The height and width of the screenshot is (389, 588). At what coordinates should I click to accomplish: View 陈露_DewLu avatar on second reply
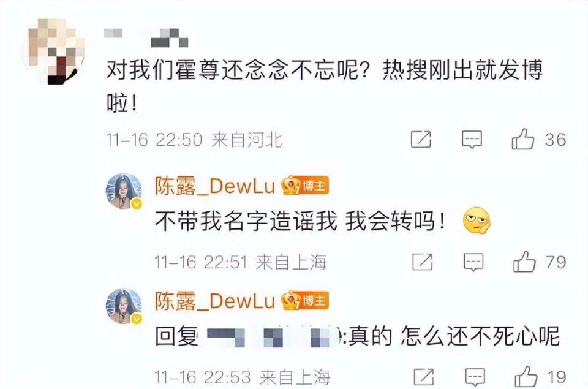[x=124, y=306]
